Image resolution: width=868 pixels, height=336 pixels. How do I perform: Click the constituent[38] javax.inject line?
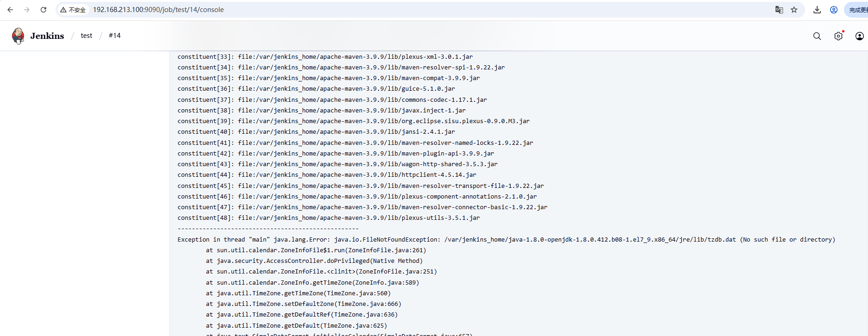[322, 110]
